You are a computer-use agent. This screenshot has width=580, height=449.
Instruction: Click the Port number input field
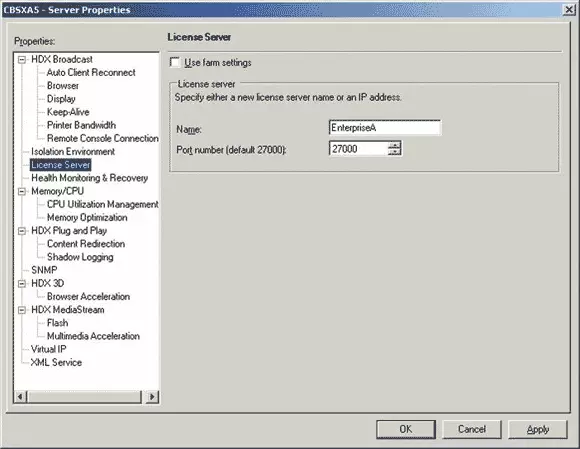click(358, 149)
